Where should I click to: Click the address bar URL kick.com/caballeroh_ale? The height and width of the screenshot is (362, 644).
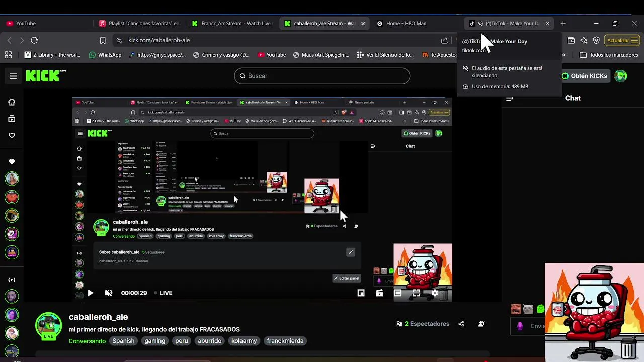[159, 40]
